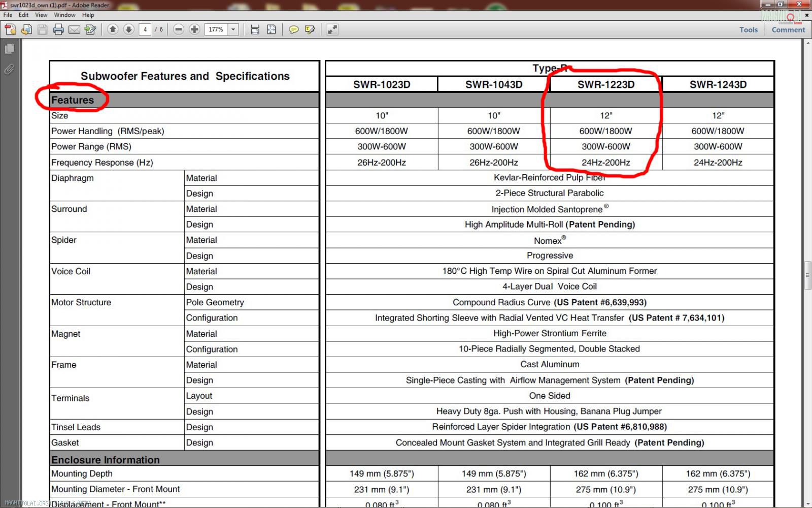Click Compound Radius Curve patent text
The image size is (812, 508).
pos(550,302)
